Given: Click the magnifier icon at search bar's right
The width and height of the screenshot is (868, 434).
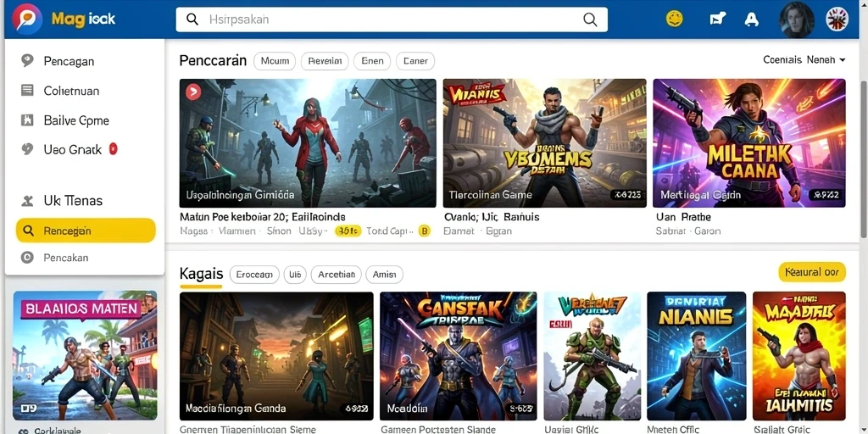Looking at the screenshot, I should pyautogui.click(x=591, y=19).
